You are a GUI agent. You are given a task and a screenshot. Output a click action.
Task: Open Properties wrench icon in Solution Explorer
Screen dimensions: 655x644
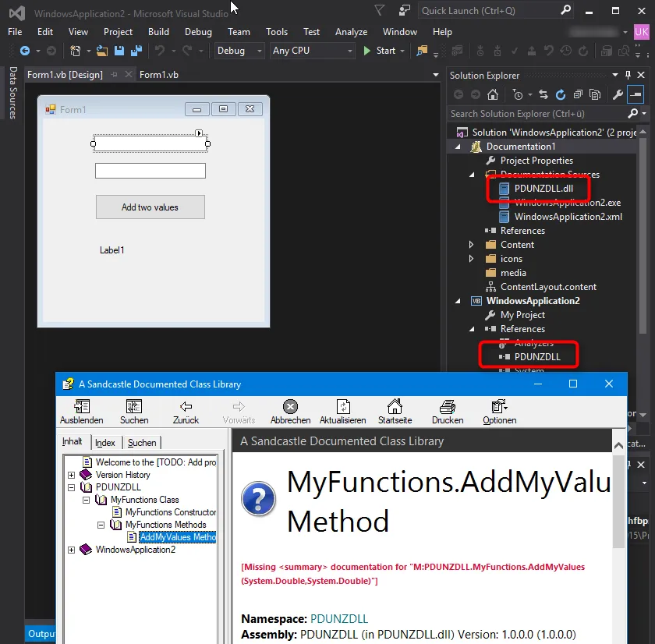click(x=618, y=95)
